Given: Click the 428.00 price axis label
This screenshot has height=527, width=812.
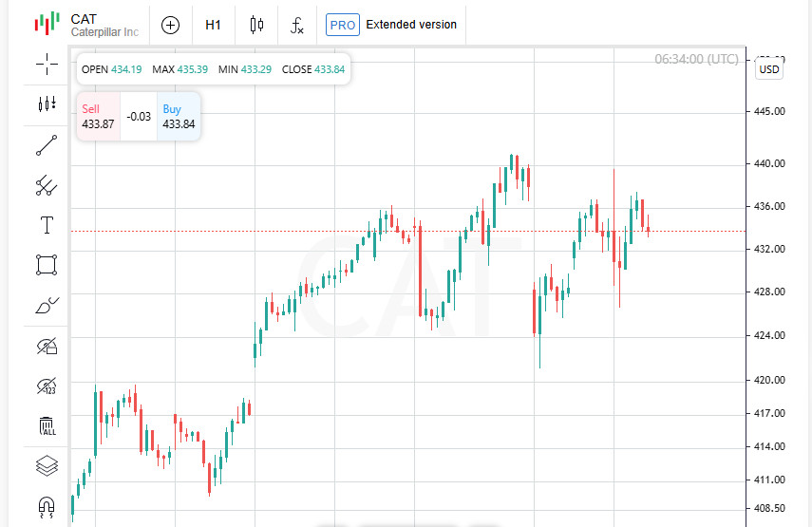Looking at the screenshot, I should pyautogui.click(x=769, y=292).
